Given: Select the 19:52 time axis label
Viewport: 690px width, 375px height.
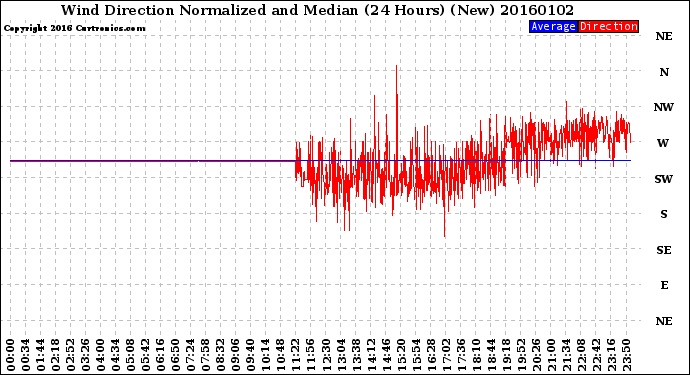Looking at the screenshot, I should coord(521,355).
